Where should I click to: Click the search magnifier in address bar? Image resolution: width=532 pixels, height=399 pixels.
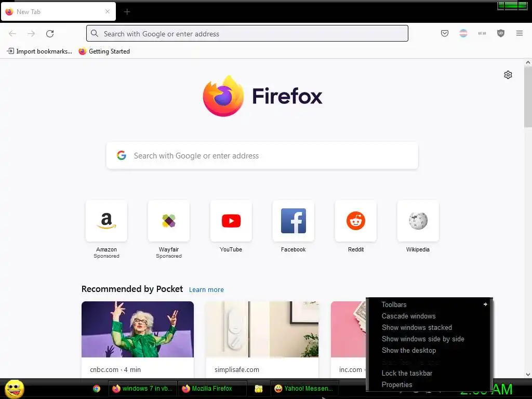point(95,33)
